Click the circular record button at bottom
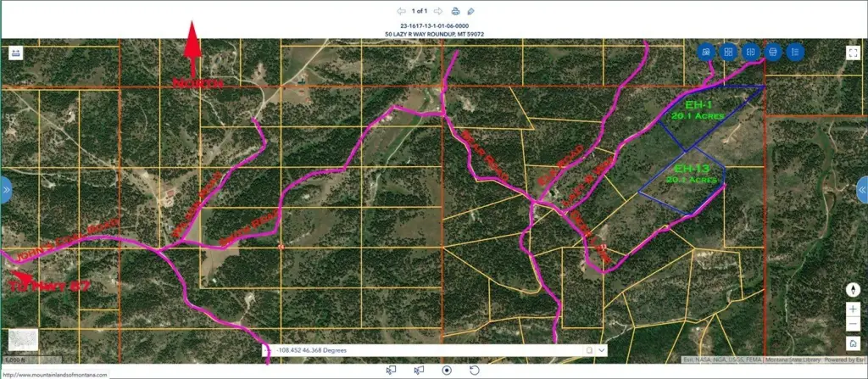 (x=447, y=370)
